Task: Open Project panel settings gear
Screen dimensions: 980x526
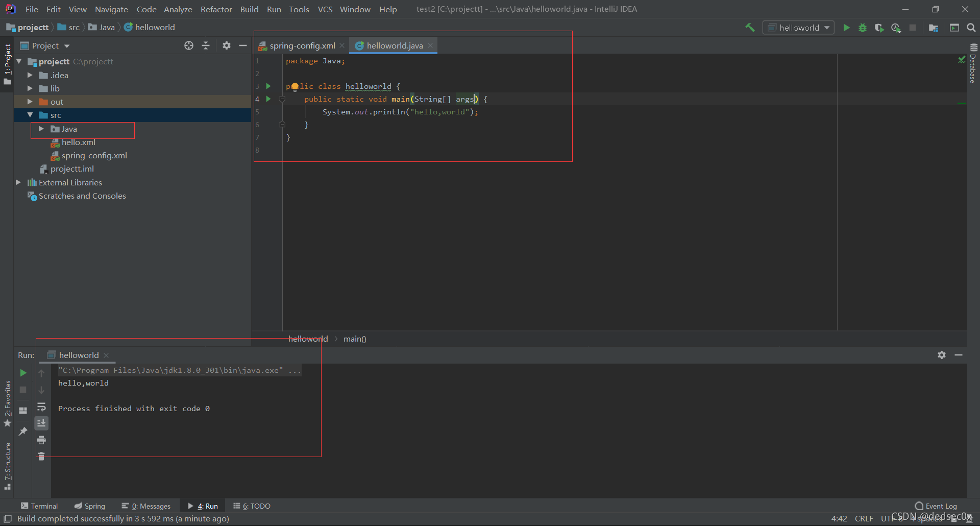Action: (x=227, y=45)
